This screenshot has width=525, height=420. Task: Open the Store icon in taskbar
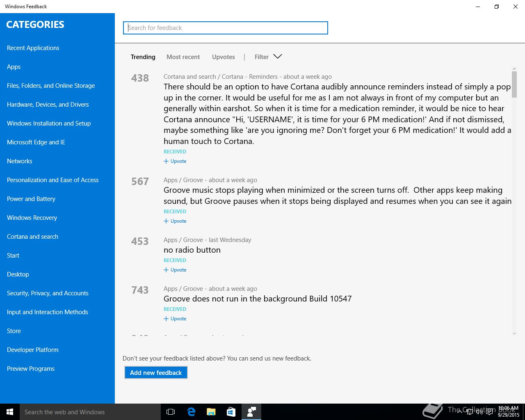231,412
